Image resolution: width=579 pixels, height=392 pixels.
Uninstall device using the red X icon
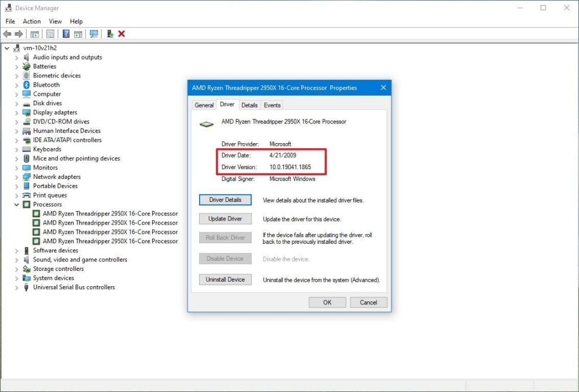(120, 34)
